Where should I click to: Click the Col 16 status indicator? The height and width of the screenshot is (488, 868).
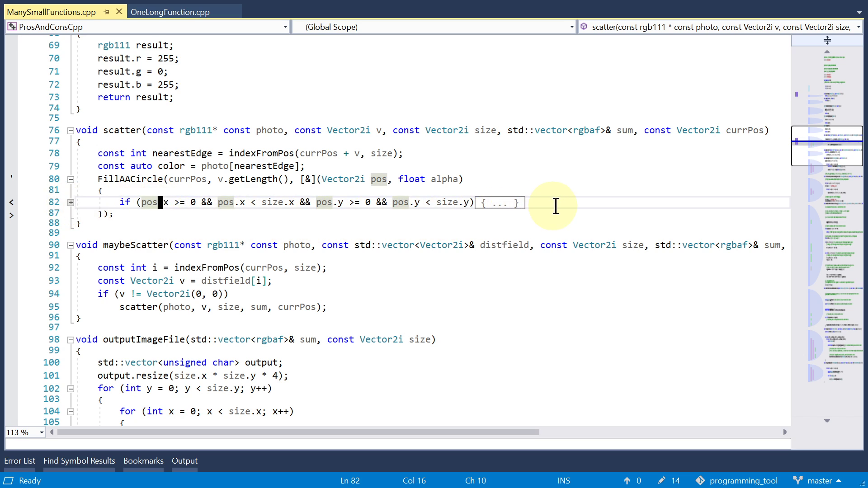pyautogui.click(x=414, y=481)
